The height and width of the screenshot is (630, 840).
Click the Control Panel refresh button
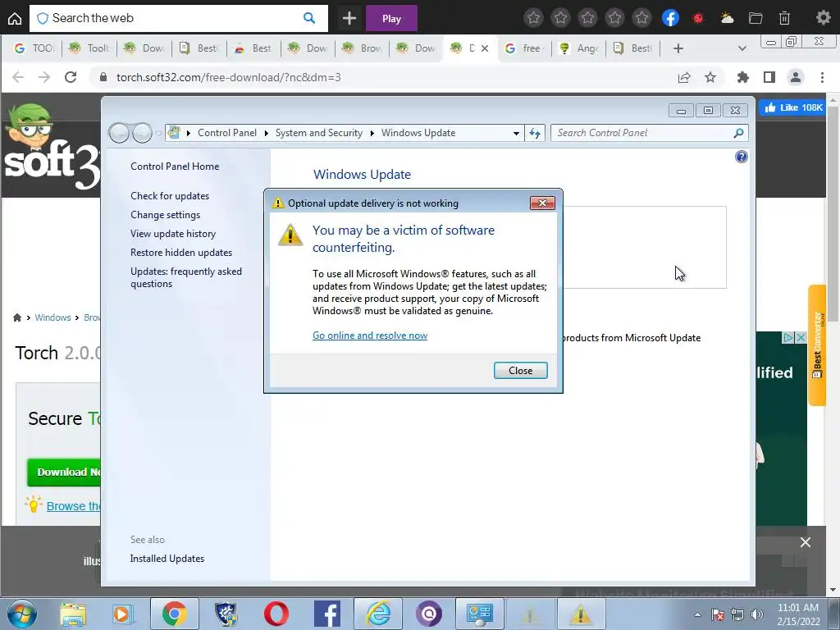[535, 133]
